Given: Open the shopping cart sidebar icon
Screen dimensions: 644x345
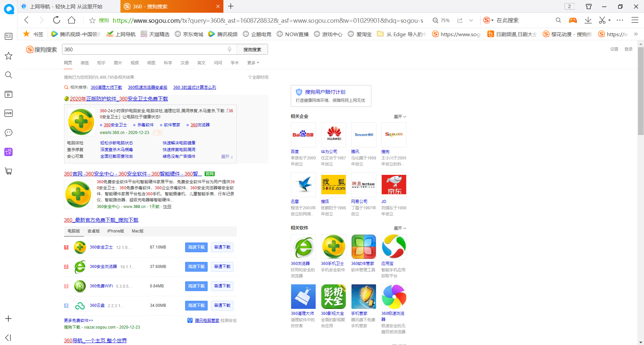Looking at the screenshot, I should click(x=9, y=171).
